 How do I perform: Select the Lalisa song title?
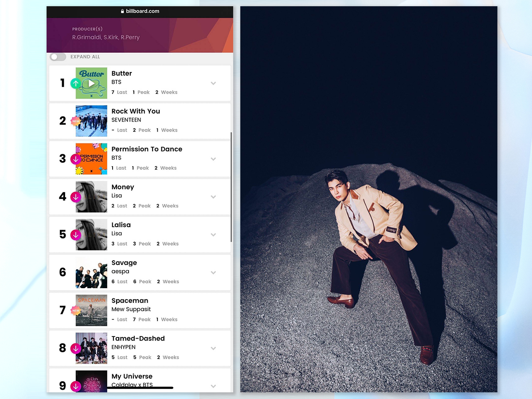pyautogui.click(x=121, y=225)
